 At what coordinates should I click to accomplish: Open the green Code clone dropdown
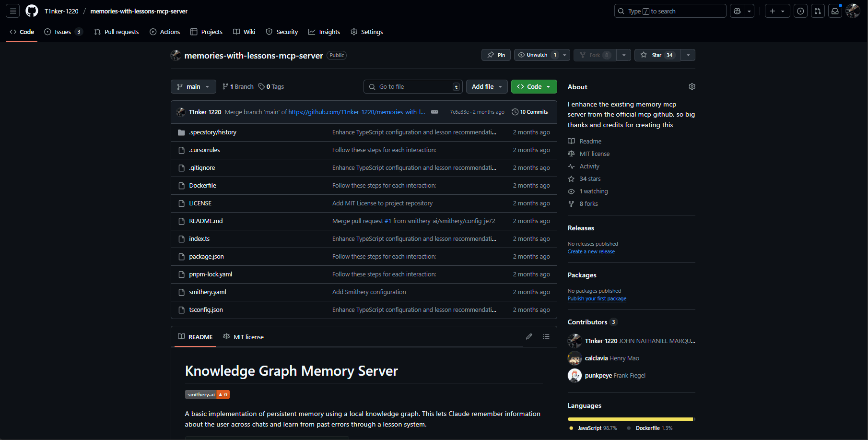[x=534, y=87]
